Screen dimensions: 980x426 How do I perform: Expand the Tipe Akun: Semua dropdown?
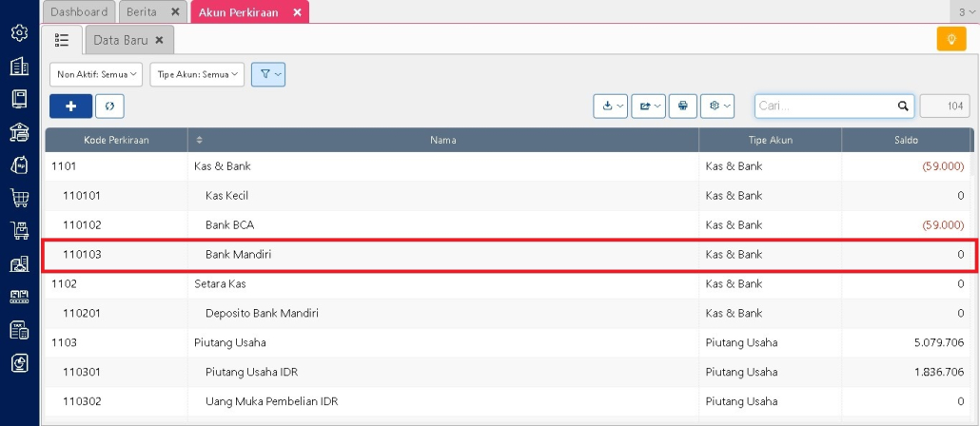tap(197, 74)
